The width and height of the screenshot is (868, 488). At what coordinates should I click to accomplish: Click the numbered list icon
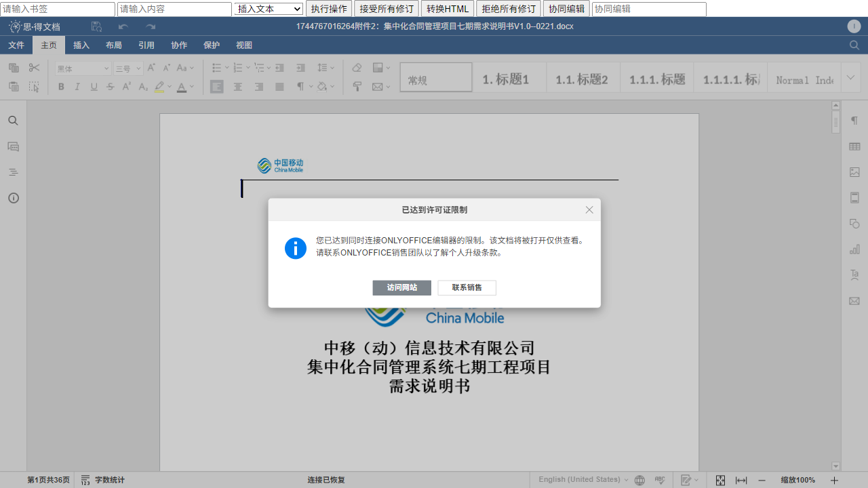[237, 68]
